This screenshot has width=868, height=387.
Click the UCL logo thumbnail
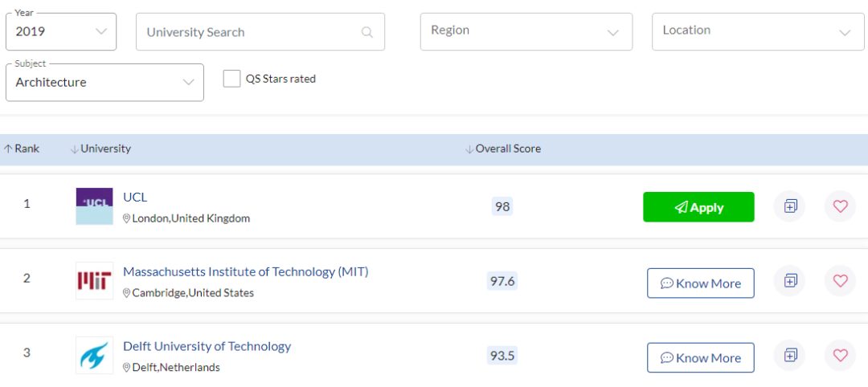pyautogui.click(x=94, y=206)
